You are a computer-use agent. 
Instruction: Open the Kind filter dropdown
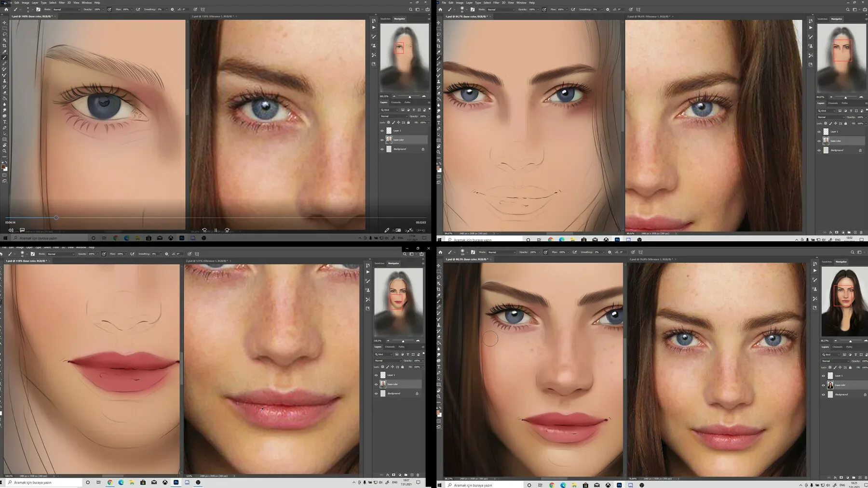pyautogui.click(x=390, y=110)
